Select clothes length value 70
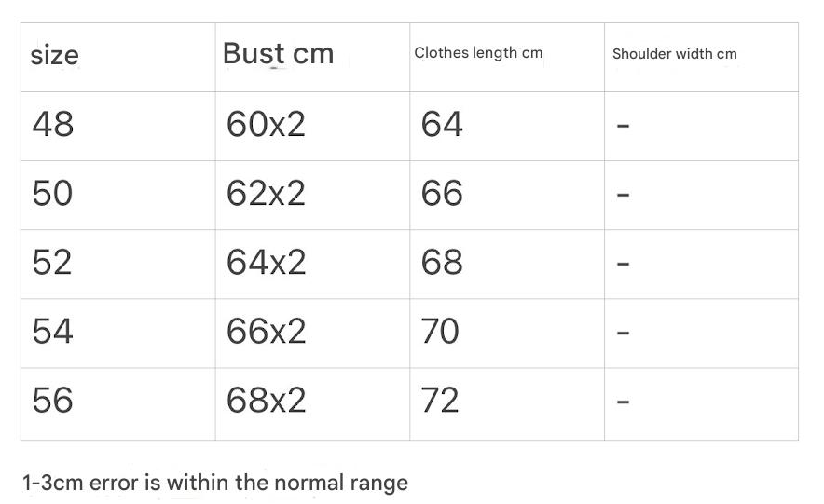 [440, 331]
